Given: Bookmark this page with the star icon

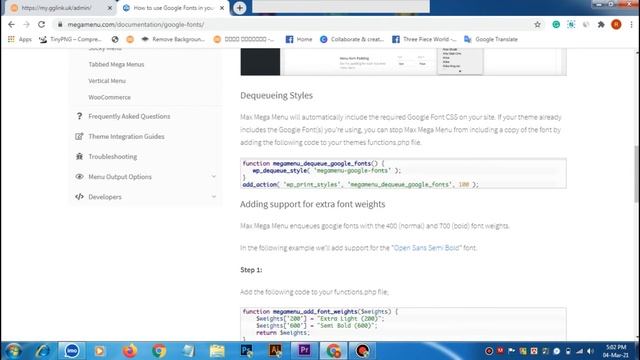Looking at the screenshot, I should pos(538,24).
